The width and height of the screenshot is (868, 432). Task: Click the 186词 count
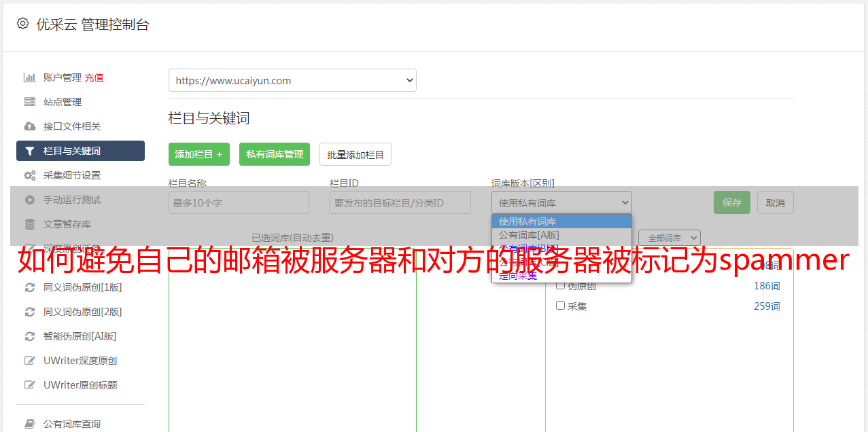[767, 286]
